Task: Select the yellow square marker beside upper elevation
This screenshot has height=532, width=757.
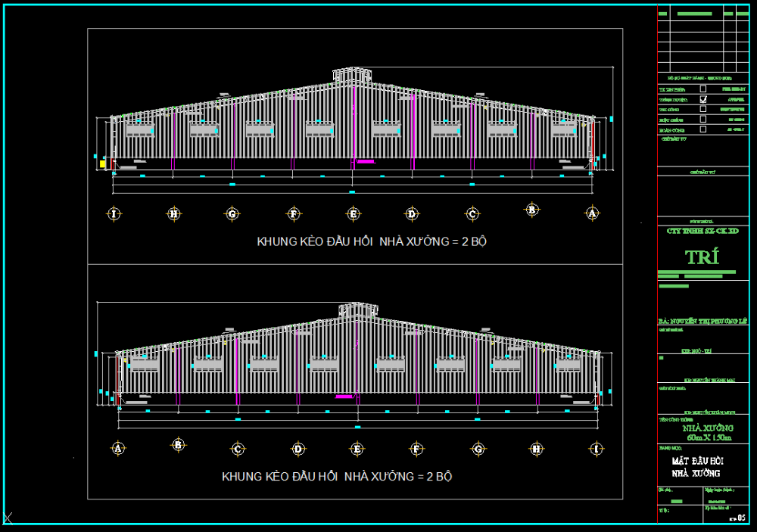Action: (x=102, y=164)
